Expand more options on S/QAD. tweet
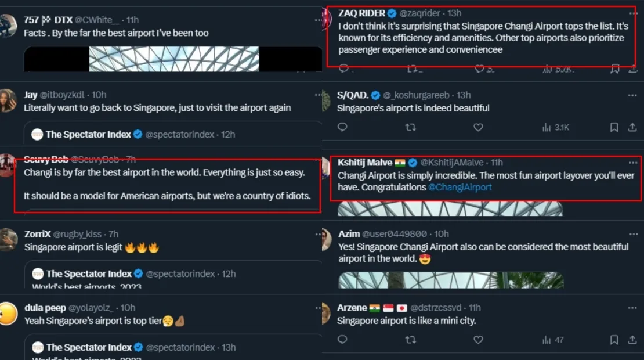Viewport: 644px width, 360px height. 633,95
